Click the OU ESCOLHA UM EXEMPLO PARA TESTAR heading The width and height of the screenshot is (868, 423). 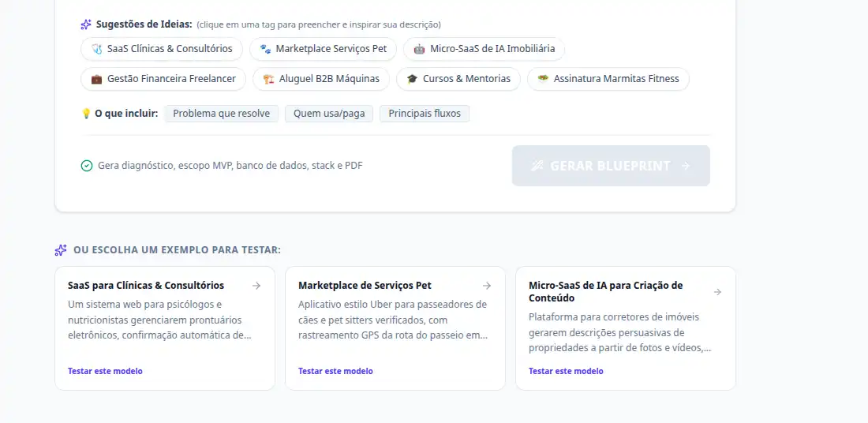pyautogui.click(x=177, y=250)
